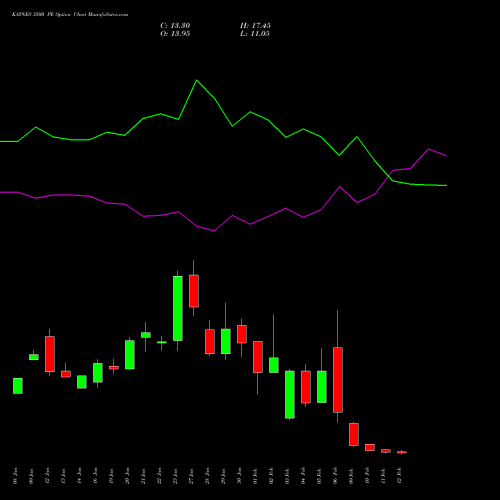Select the red candlestick for 28 Jan

point(210,342)
